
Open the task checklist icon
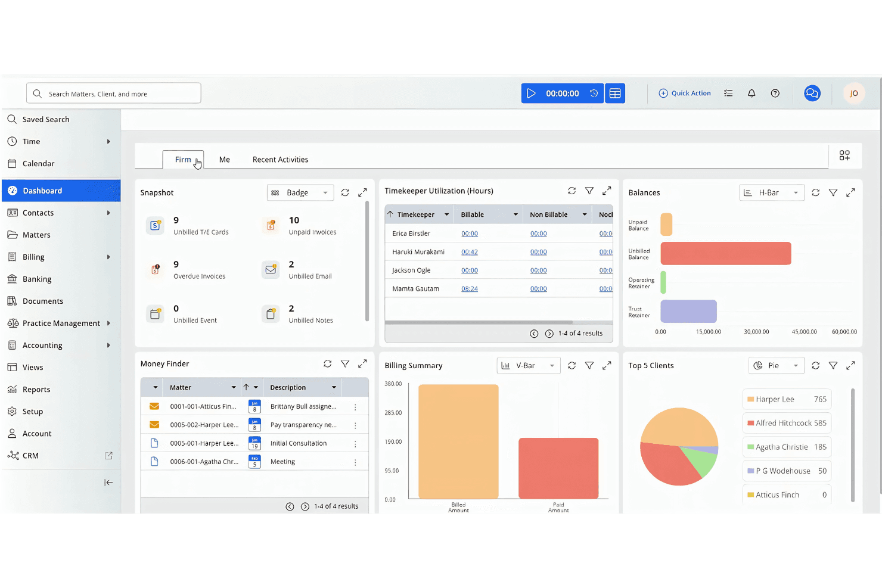[728, 94]
